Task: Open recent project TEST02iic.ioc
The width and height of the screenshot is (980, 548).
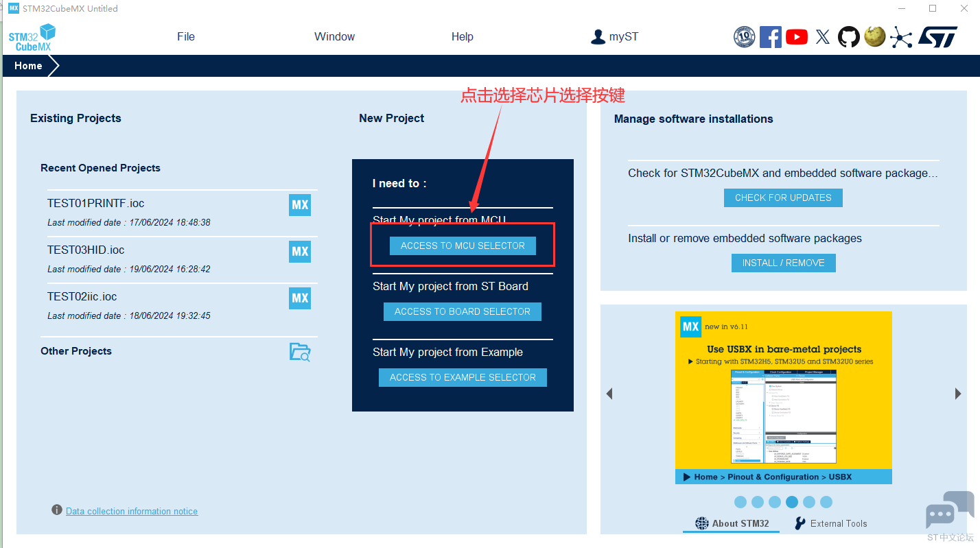Action: 82,296
